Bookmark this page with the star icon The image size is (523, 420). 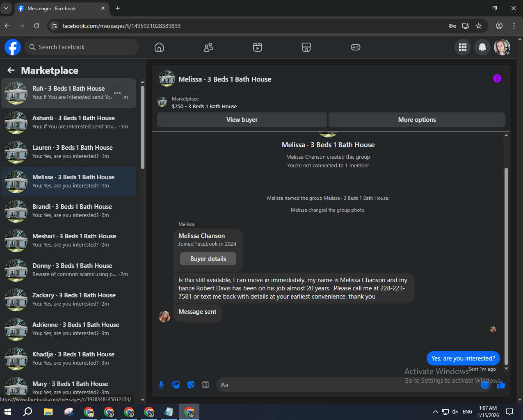pyautogui.click(x=479, y=26)
